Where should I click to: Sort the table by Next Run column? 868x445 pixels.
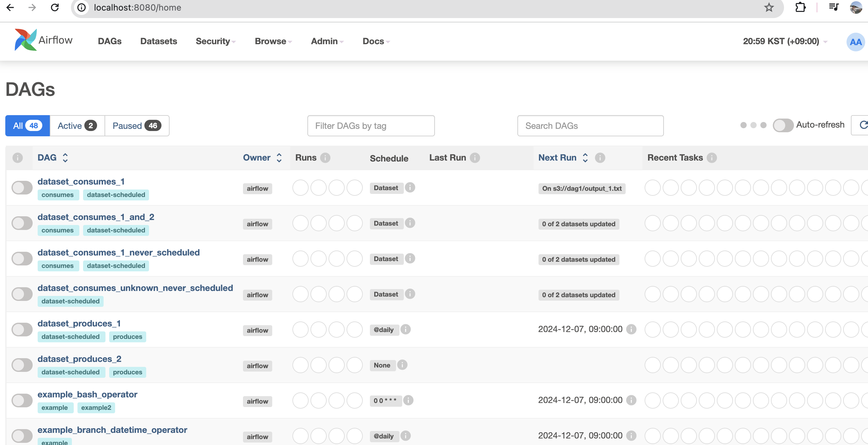(563, 157)
